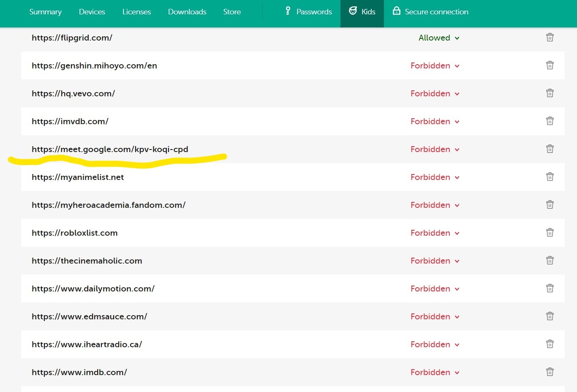Open the Downloads tab
The height and width of the screenshot is (392, 577).
[187, 12]
